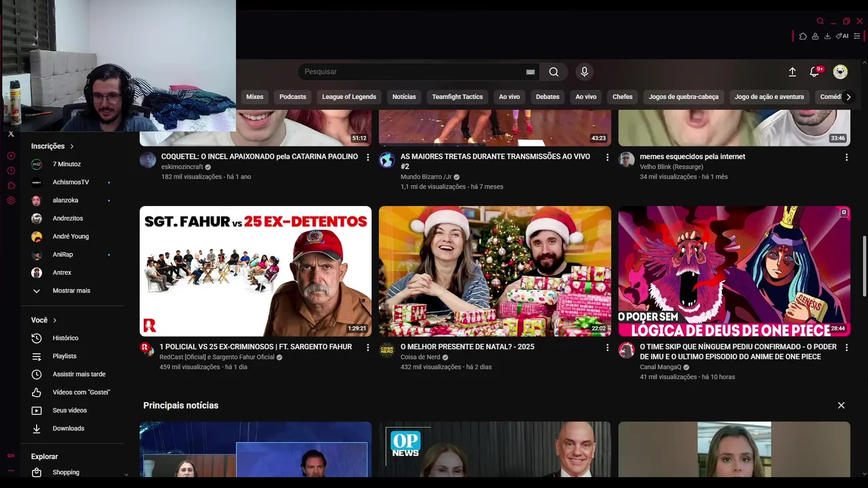
Task: Open the browser profile account icon
Action: (815, 36)
